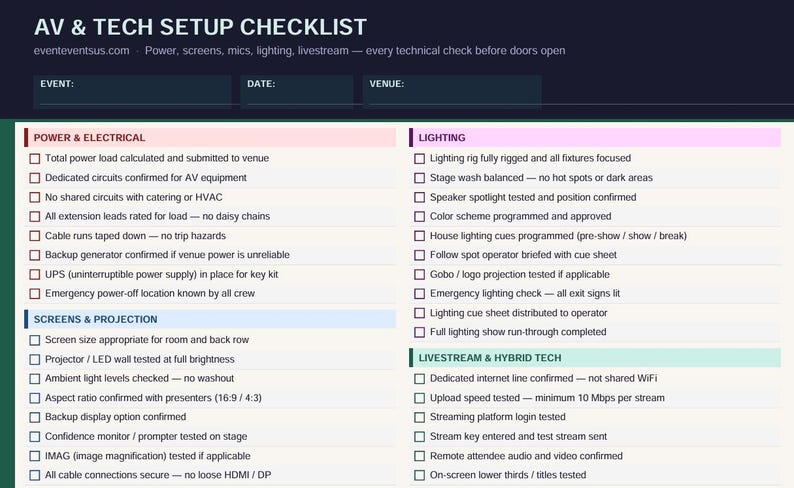Select the 'POWER & ELECTRICAL' section header

[210, 138]
